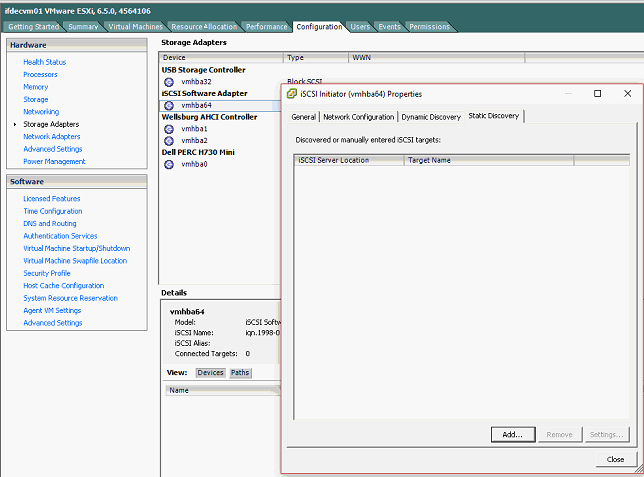Select the vmhba1 AHCI adapter icon
Image resolution: width=644 pixels, height=477 pixels.
(x=169, y=129)
